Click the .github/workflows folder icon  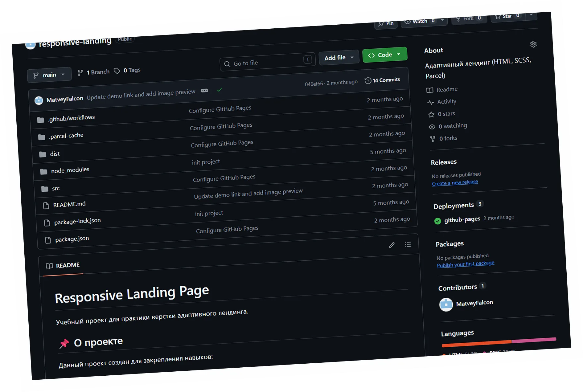(40, 120)
